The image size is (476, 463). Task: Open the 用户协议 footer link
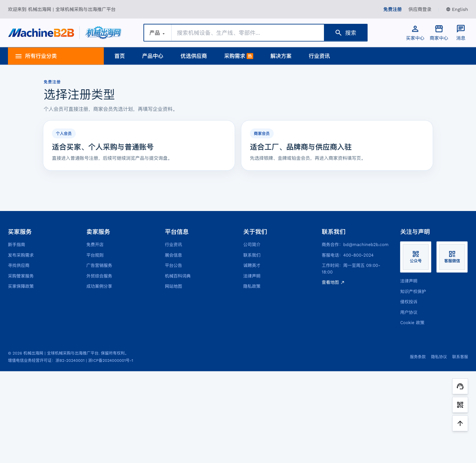click(409, 313)
